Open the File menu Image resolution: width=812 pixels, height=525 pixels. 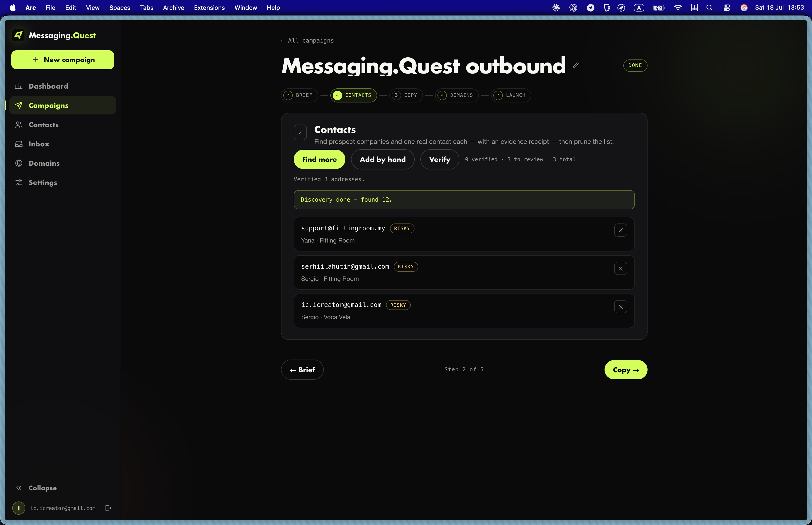tap(50, 8)
